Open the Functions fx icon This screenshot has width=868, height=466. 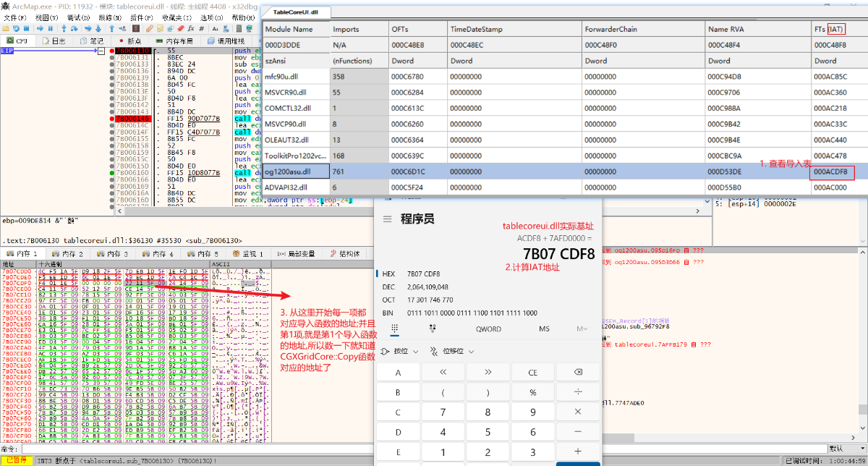point(191,29)
